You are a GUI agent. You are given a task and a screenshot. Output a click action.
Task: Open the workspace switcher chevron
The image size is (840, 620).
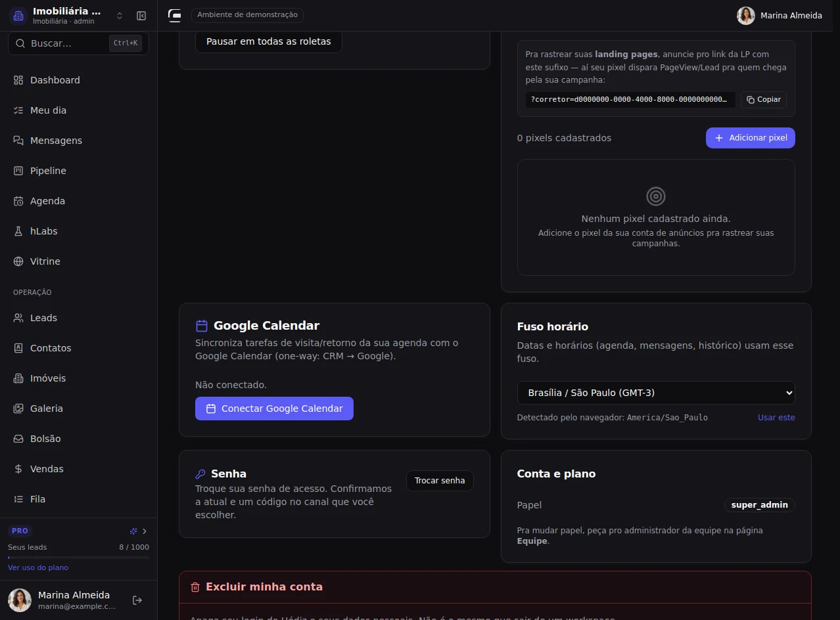(x=120, y=16)
